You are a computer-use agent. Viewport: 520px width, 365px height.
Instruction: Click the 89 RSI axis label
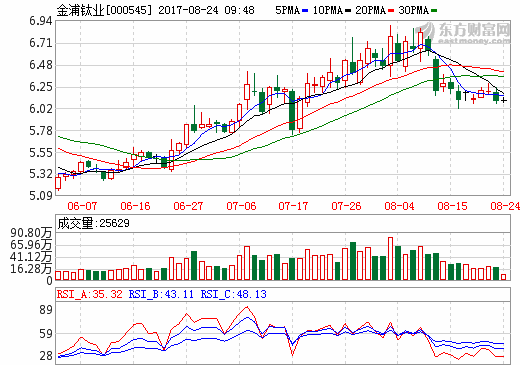(x=46, y=310)
